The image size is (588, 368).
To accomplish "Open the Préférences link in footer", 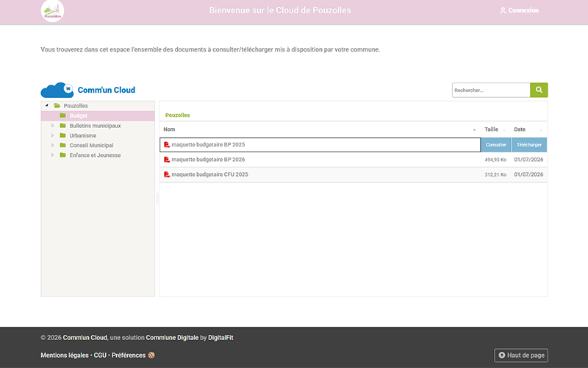I will point(128,355).
